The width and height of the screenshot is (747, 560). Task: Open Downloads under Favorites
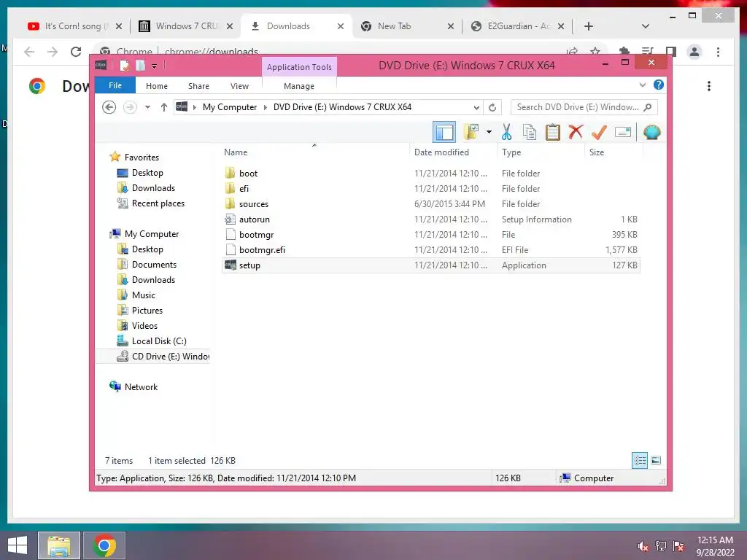153,188
